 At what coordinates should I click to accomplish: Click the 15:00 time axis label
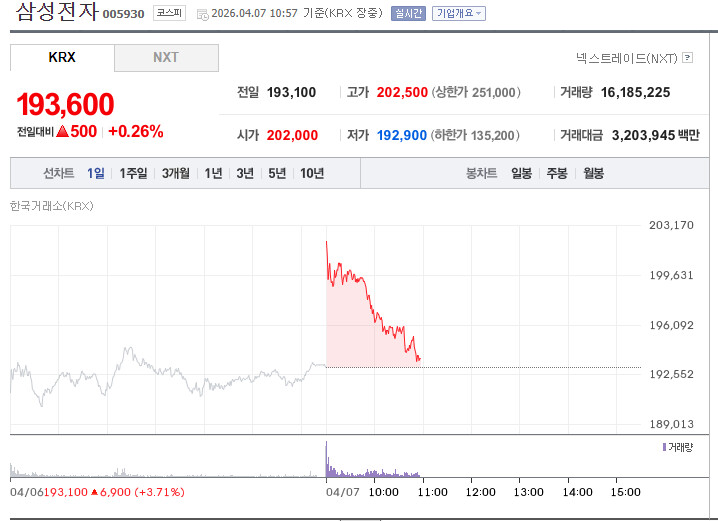click(x=626, y=492)
